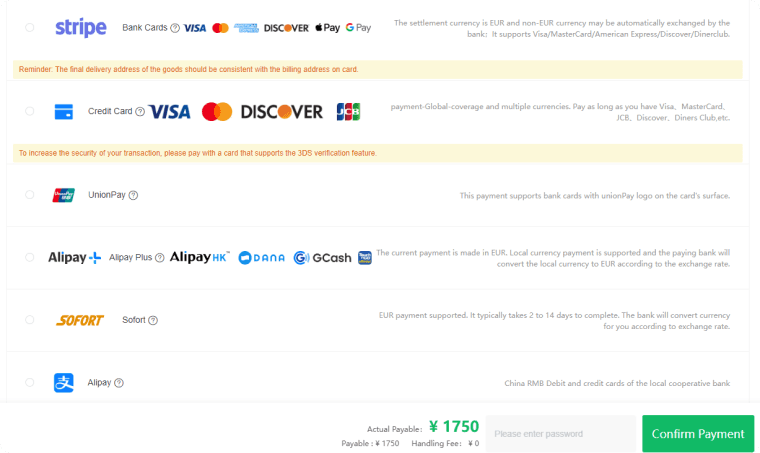Click the Confirm Payment button
The height and width of the screenshot is (453, 760).
(698, 434)
